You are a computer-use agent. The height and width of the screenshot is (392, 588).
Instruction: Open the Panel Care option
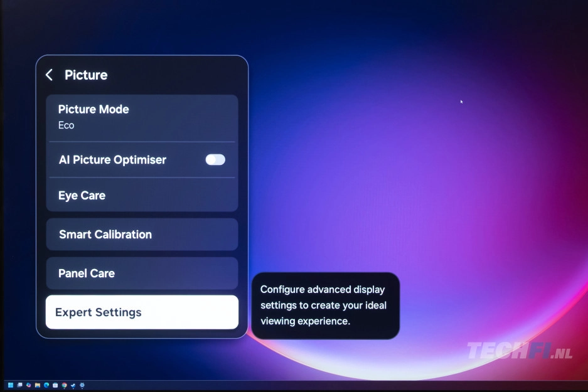[142, 273]
